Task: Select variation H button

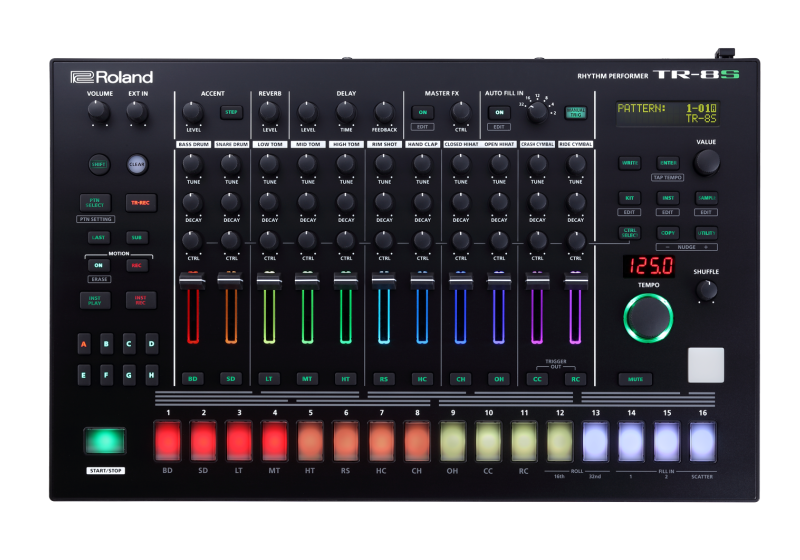Action: 152,375
